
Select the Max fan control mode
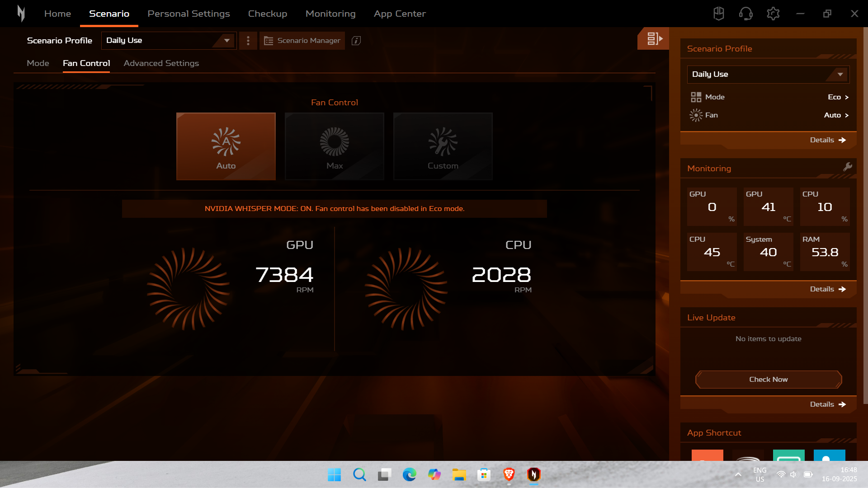point(334,146)
